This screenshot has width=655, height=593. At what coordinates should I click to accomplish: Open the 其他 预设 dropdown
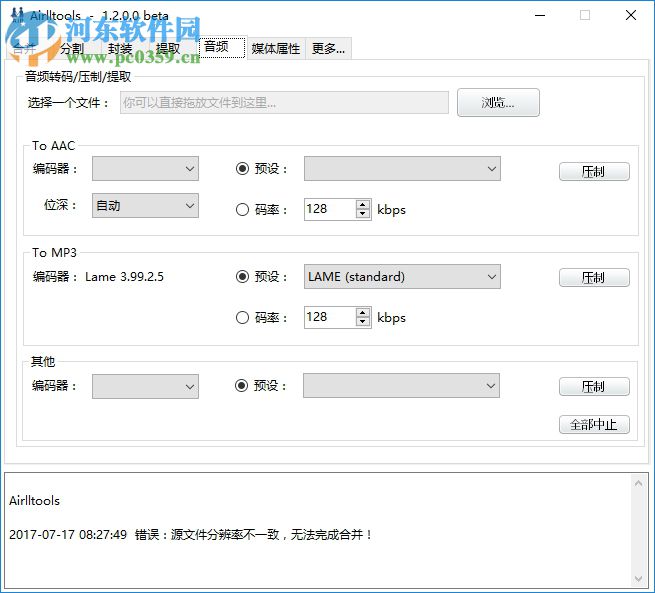401,385
